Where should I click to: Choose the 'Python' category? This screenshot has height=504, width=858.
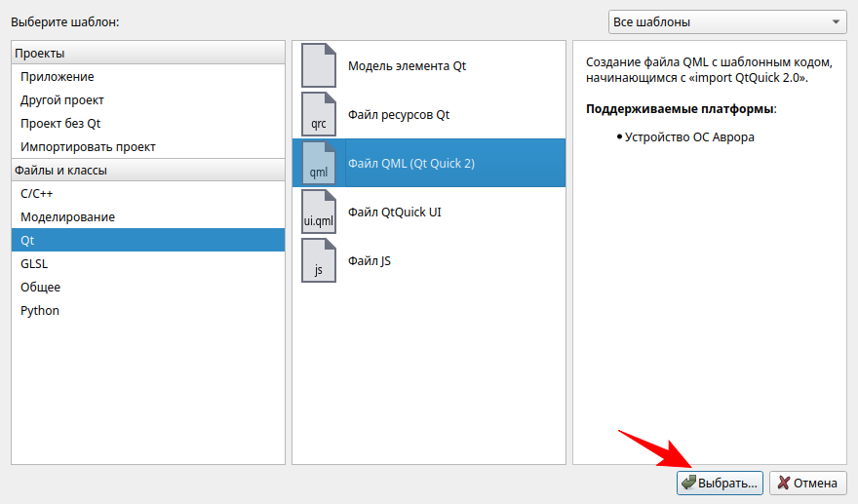point(40,310)
